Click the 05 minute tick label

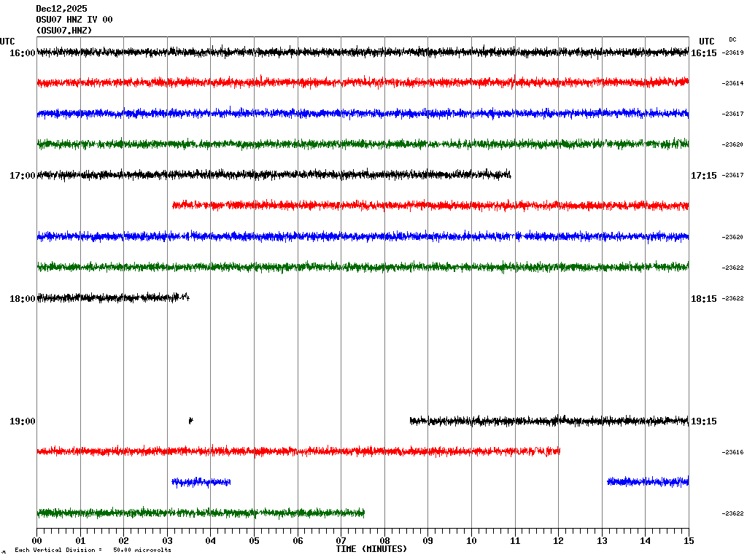tap(254, 541)
